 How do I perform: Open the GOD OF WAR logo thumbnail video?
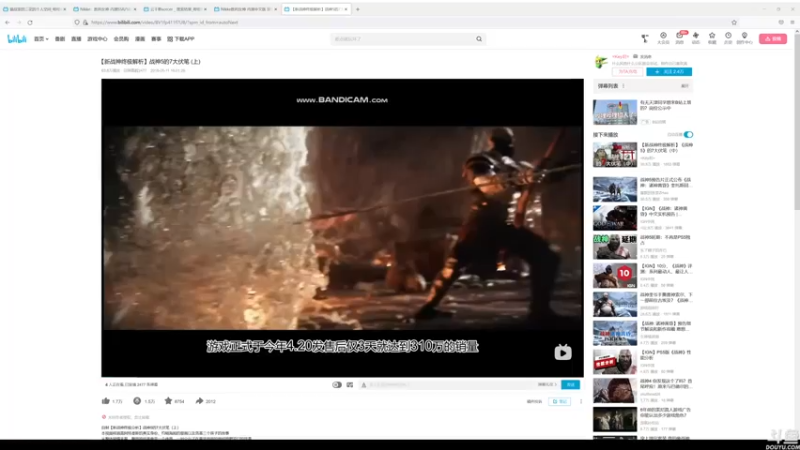(x=615, y=218)
